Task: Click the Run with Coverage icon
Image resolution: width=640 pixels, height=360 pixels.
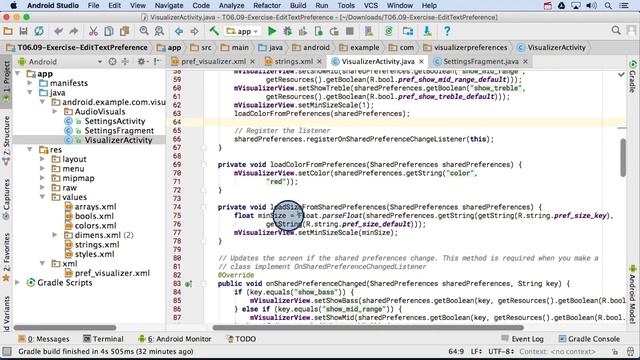Action: tap(303, 31)
